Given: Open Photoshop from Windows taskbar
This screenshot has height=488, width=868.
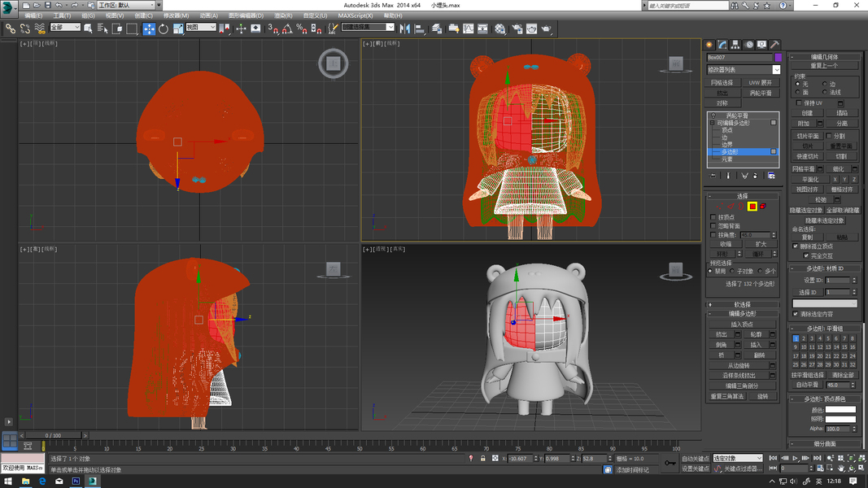Looking at the screenshot, I should [x=76, y=481].
